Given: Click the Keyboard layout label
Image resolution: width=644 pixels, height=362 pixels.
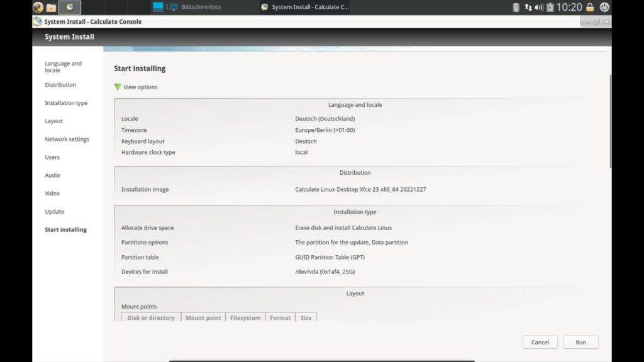Looking at the screenshot, I should (143, 141).
